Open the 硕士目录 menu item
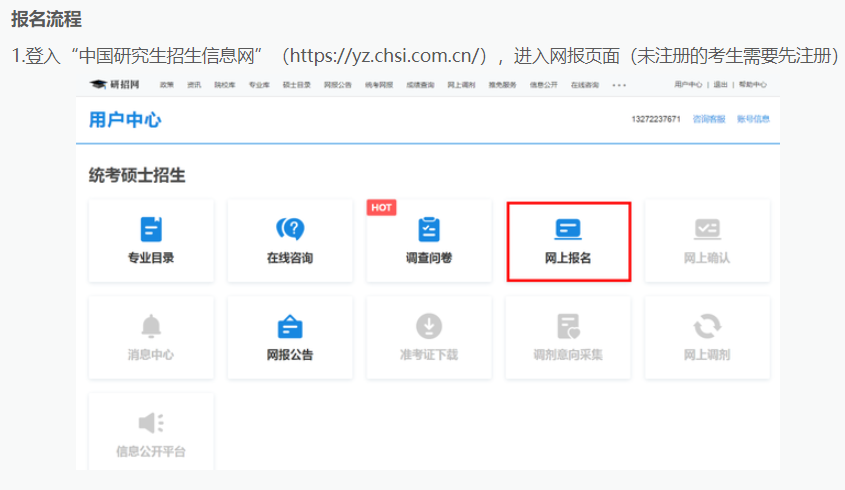 pyautogui.click(x=297, y=85)
